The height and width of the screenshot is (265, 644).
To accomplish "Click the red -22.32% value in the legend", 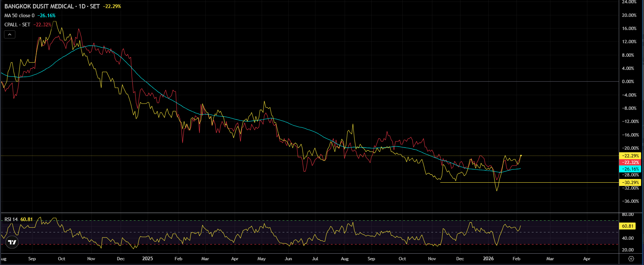I will tap(42, 25).
